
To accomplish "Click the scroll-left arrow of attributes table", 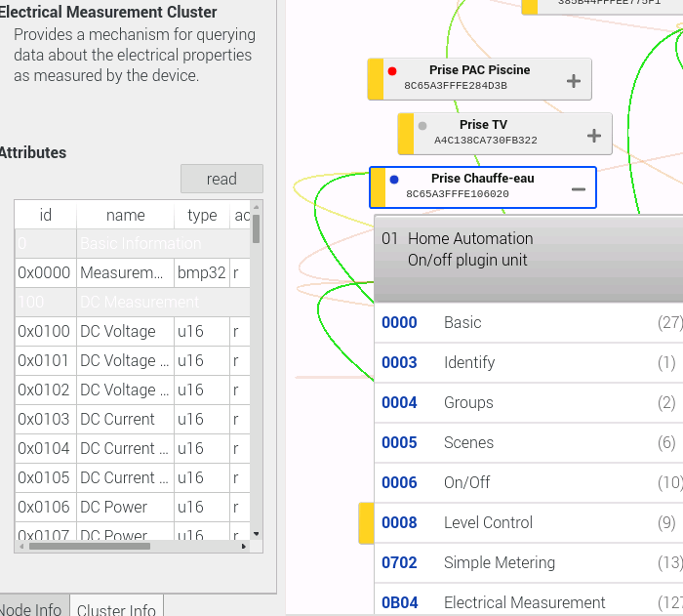I will (x=20, y=547).
